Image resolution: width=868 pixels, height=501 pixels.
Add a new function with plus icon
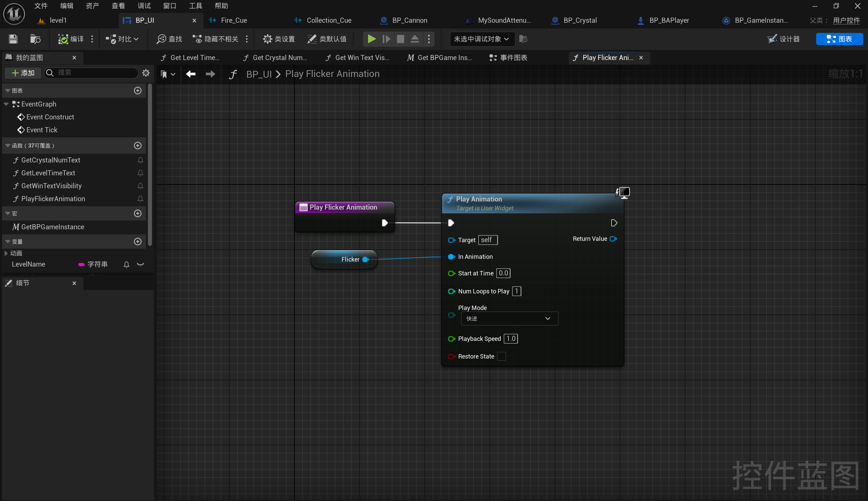(138, 146)
